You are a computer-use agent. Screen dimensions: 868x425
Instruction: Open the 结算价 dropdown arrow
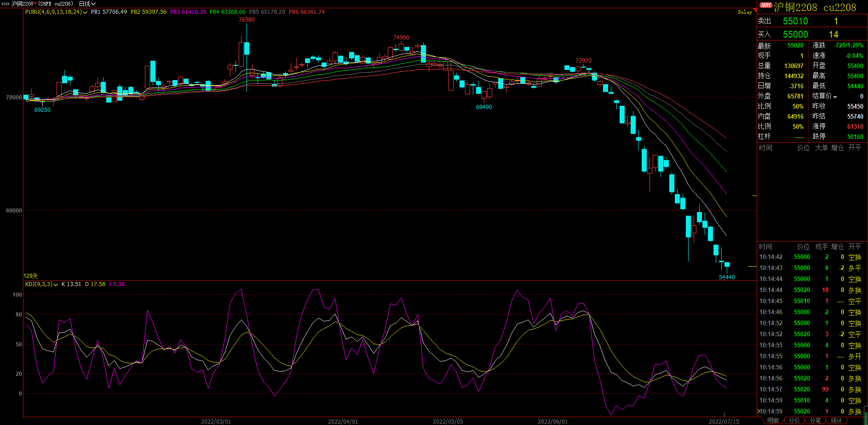click(835, 97)
